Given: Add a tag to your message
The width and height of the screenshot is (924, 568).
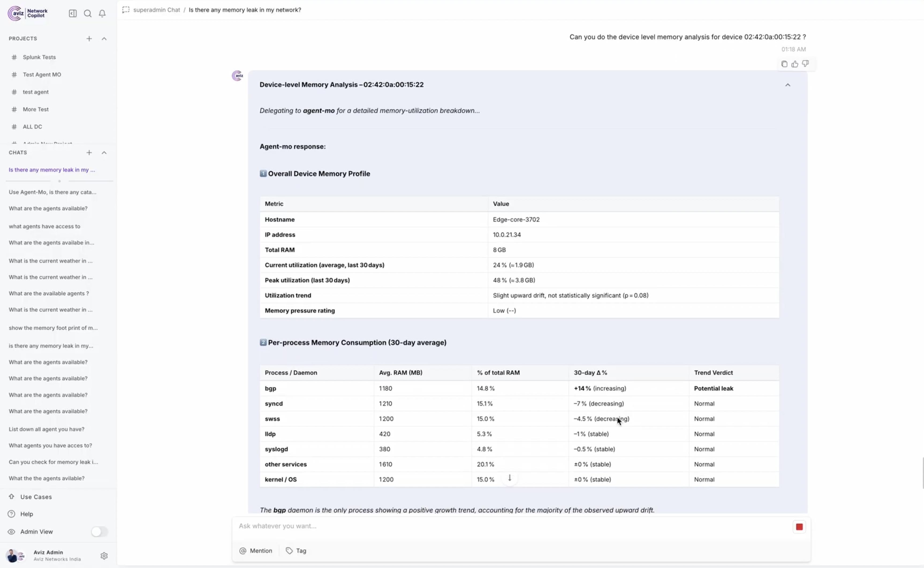Looking at the screenshot, I should (x=296, y=550).
